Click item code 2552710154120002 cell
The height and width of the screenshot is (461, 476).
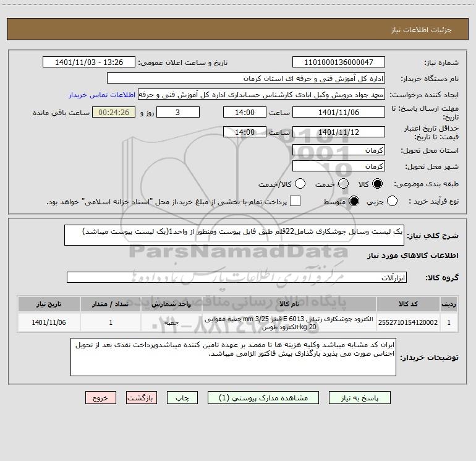(x=408, y=322)
